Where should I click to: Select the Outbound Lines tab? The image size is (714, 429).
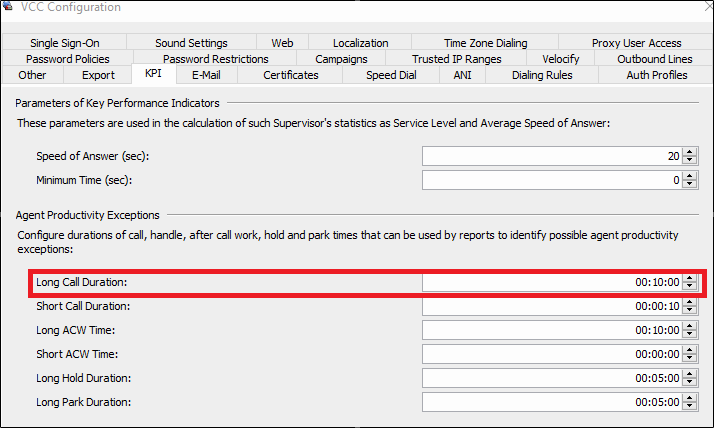point(654,59)
